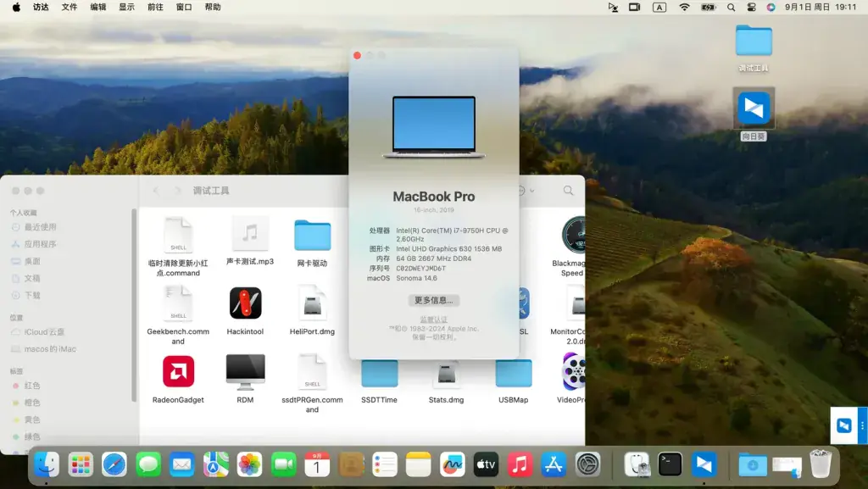Select the RDM display icon in Finder
Viewport: 868px width, 489px height.
tap(245, 372)
